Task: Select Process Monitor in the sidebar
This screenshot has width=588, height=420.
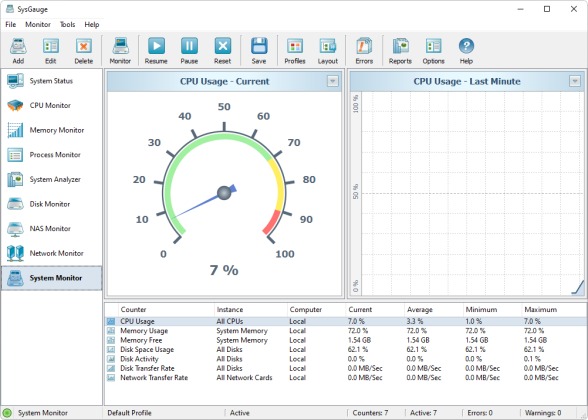Action: 51,154
